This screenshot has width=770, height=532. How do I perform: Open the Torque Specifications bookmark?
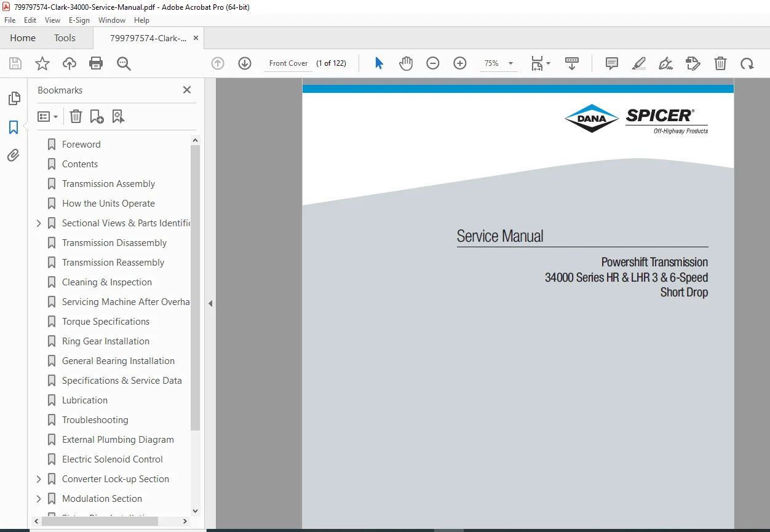click(106, 322)
